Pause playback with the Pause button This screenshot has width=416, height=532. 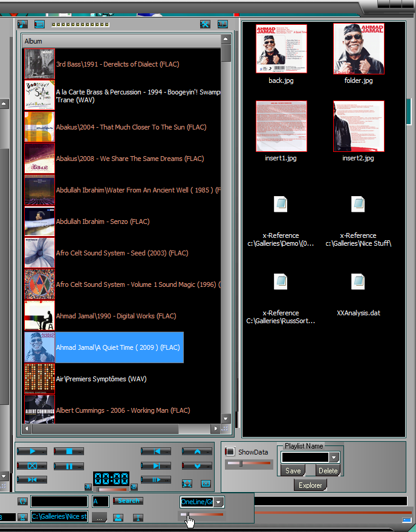tap(69, 466)
